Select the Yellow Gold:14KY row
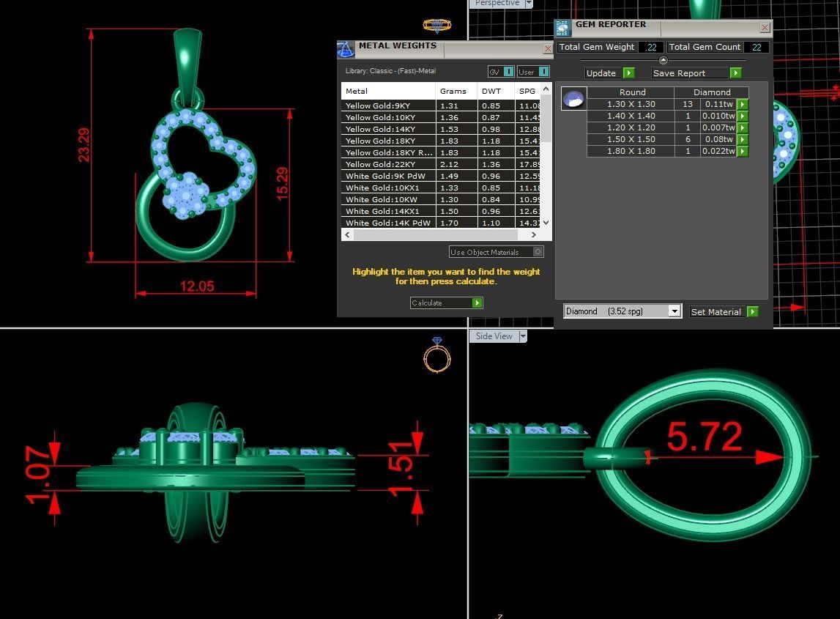 pyautogui.click(x=441, y=129)
